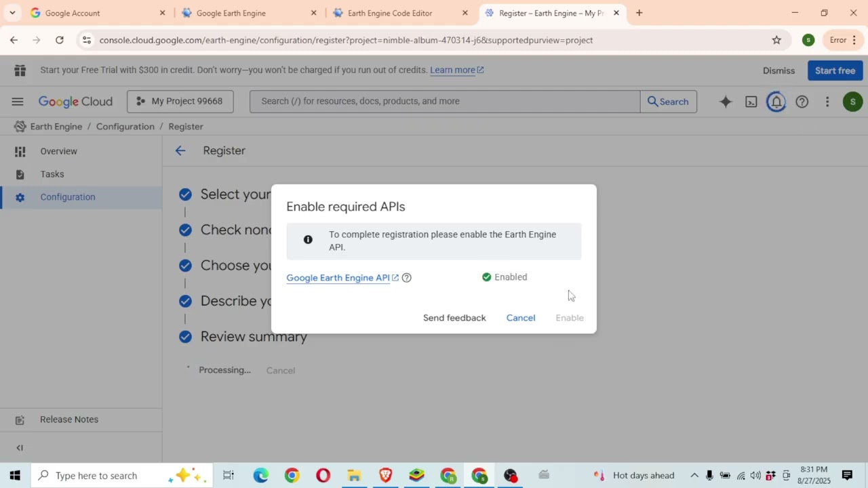The height and width of the screenshot is (488, 868).
Task: Open File Explorer from taskbar
Action: click(x=354, y=475)
